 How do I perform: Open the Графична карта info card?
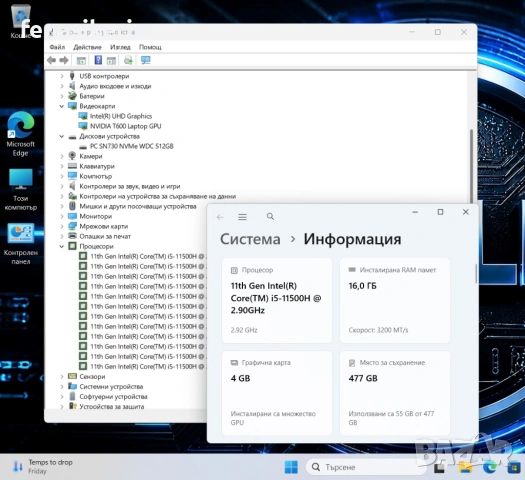tap(277, 393)
